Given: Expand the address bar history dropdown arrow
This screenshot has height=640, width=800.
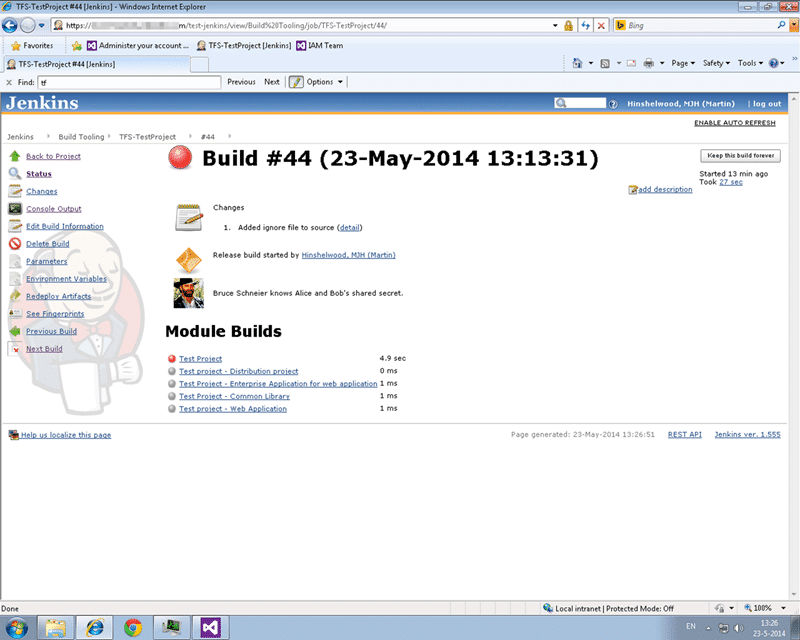Looking at the screenshot, I should pos(555,26).
